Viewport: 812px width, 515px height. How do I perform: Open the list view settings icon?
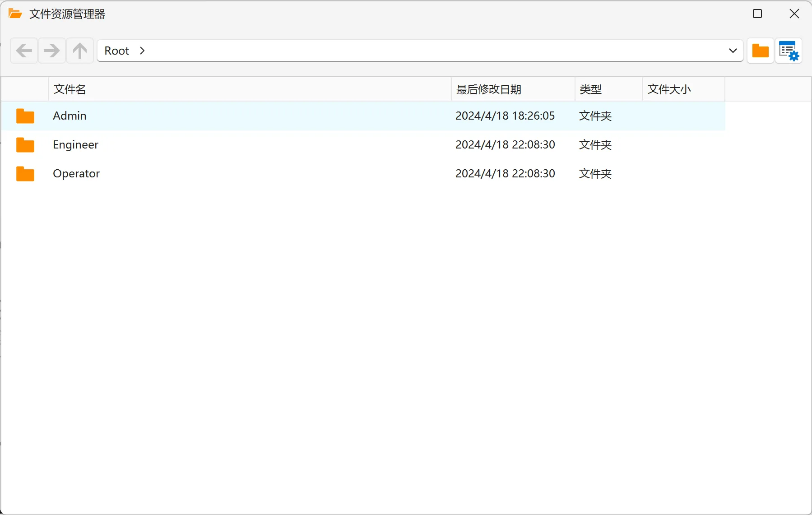(789, 51)
